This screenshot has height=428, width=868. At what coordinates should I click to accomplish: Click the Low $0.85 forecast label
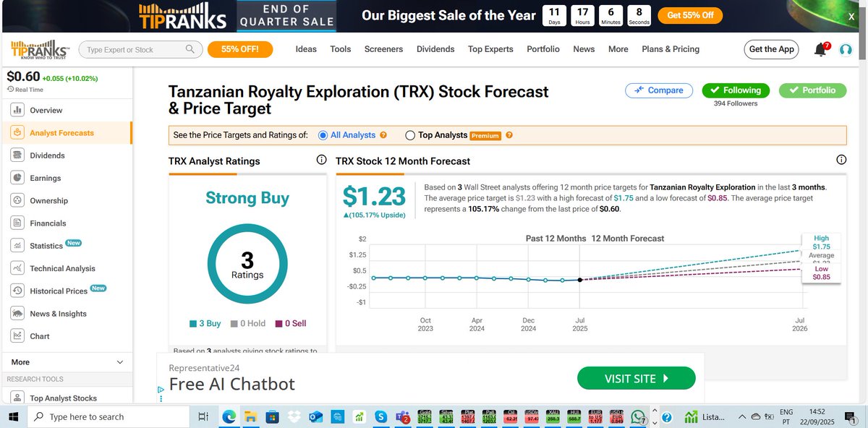[821, 273]
